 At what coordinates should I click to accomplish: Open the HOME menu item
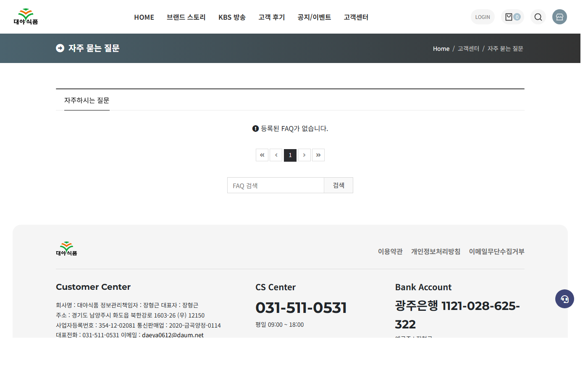(144, 17)
